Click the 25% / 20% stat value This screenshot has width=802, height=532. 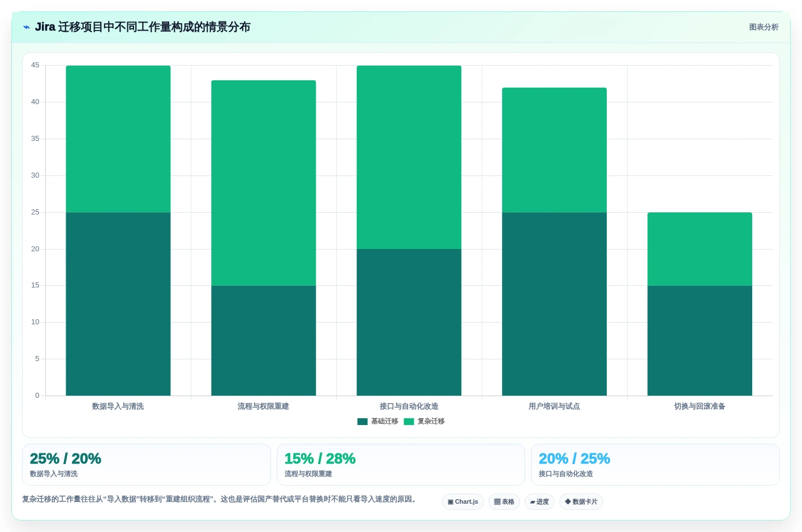pyautogui.click(x=66, y=458)
